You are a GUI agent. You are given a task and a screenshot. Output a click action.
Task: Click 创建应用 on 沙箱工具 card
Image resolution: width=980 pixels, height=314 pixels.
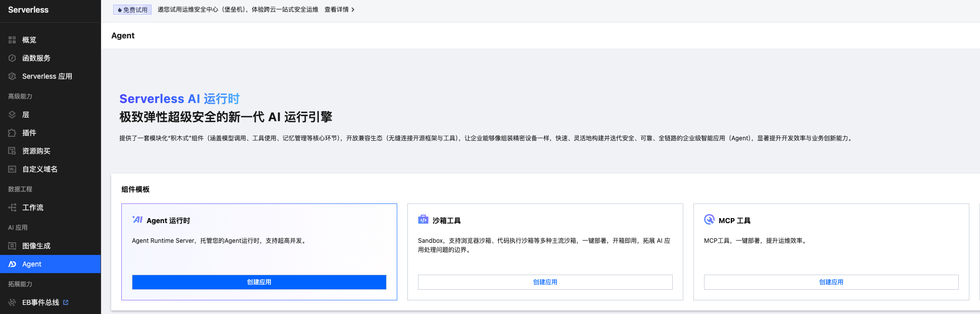[x=545, y=282]
